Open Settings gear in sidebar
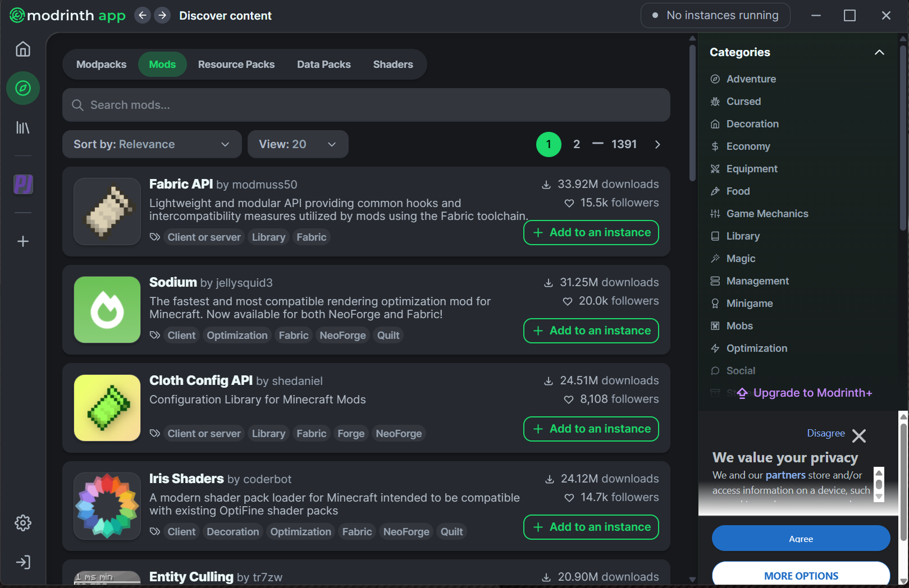The height and width of the screenshot is (588, 909). pyautogui.click(x=23, y=523)
